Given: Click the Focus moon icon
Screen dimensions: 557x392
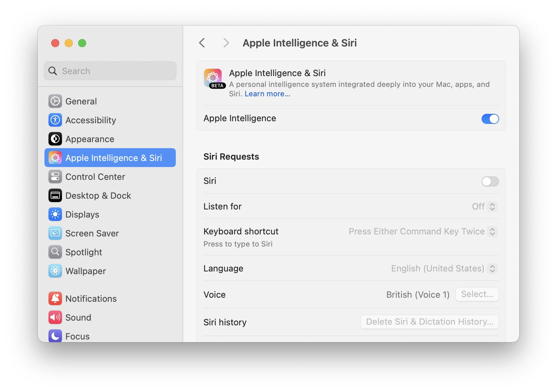Looking at the screenshot, I should click(x=55, y=336).
